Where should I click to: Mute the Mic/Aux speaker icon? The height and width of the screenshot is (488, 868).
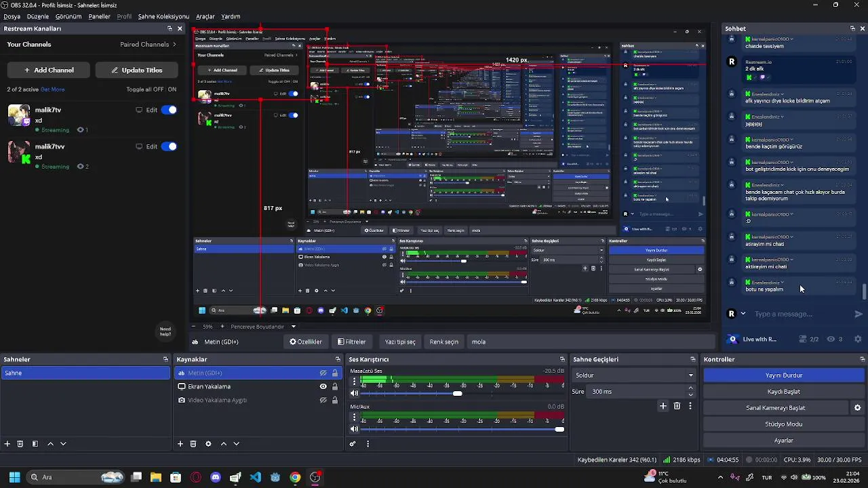354,429
